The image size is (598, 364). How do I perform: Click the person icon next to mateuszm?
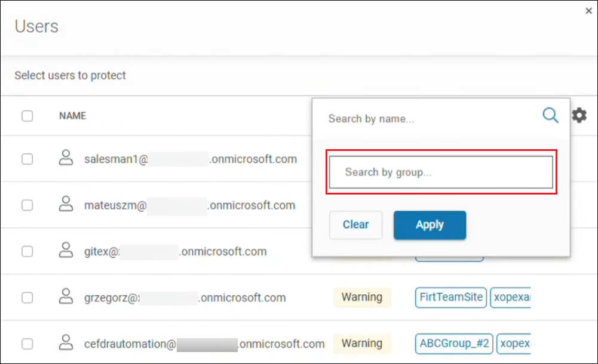click(66, 205)
